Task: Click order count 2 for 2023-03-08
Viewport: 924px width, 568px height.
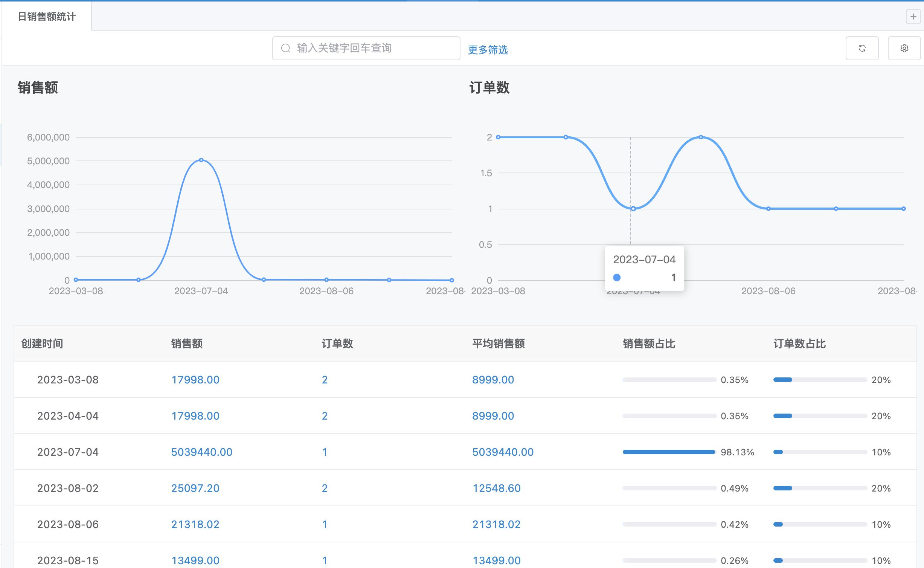Action: coord(325,380)
